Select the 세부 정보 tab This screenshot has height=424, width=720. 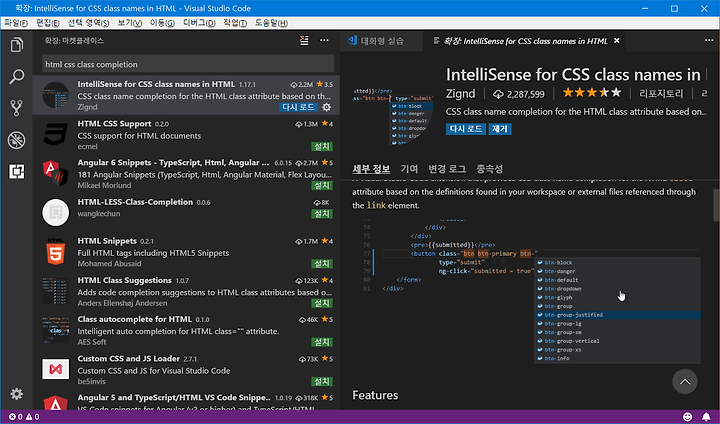point(371,169)
